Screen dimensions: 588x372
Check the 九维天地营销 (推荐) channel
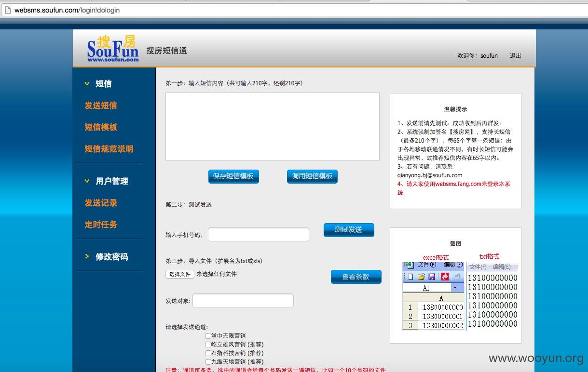[x=208, y=362]
